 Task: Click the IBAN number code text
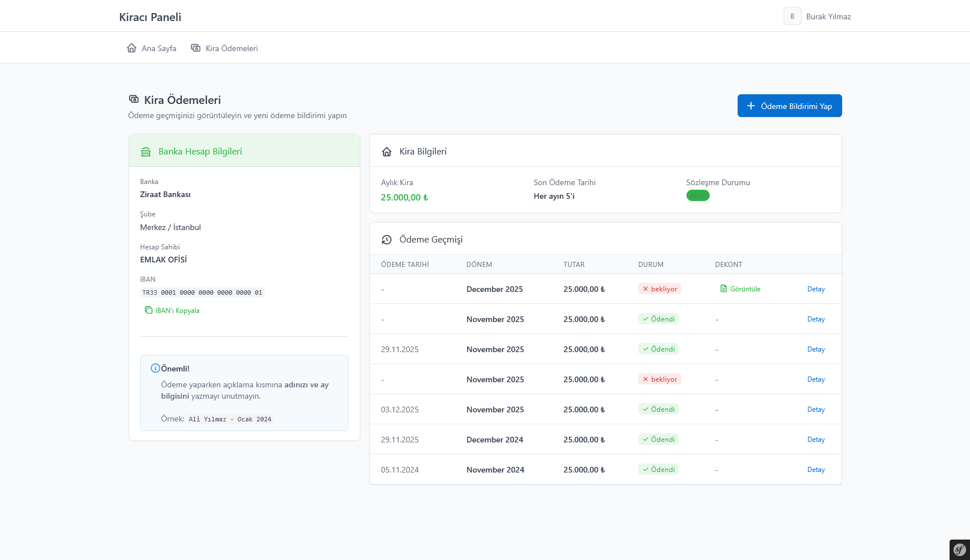click(x=202, y=292)
